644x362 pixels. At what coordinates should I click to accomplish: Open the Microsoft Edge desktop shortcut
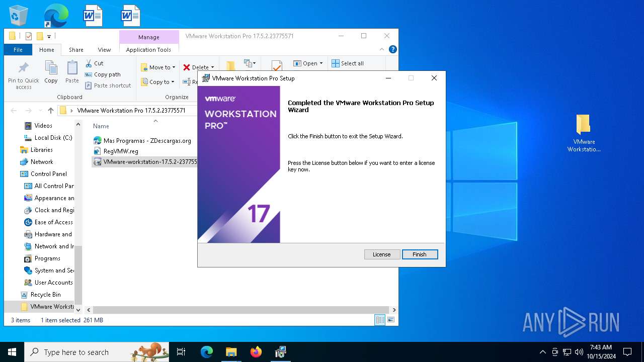point(56,16)
